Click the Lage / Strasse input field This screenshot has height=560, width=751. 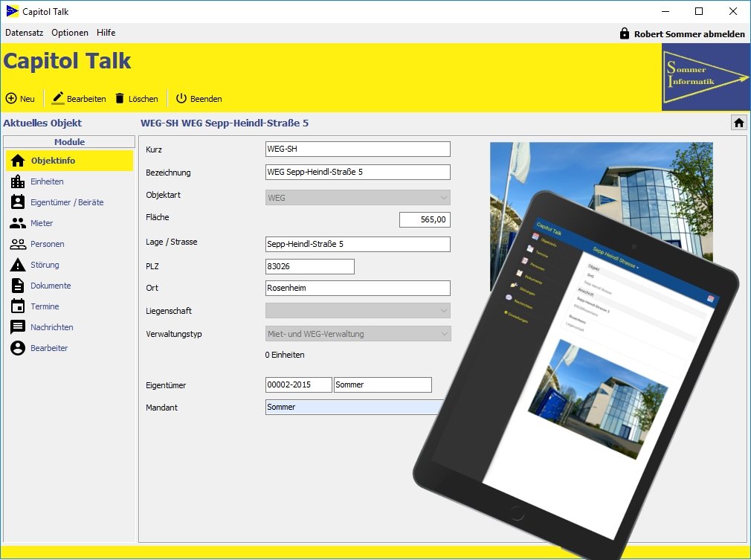[x=358, y=244]
